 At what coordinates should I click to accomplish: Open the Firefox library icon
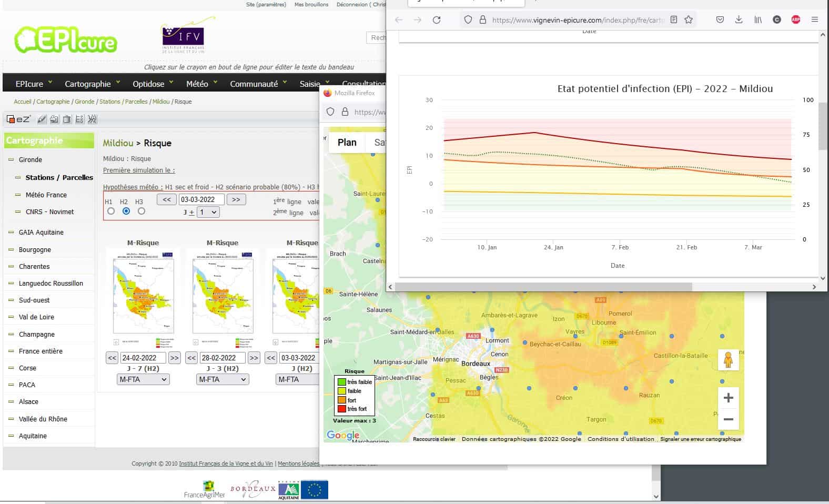click(758, 20)
